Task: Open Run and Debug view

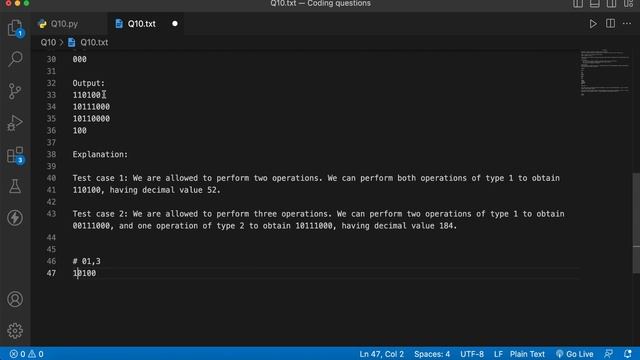Action: [15, 122]
